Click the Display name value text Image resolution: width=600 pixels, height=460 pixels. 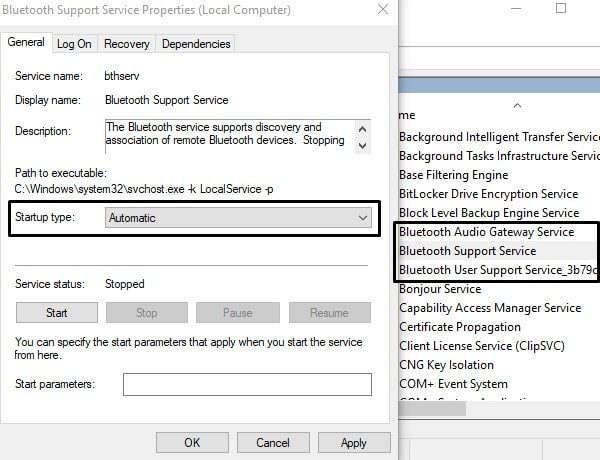(x=167, y=100)
